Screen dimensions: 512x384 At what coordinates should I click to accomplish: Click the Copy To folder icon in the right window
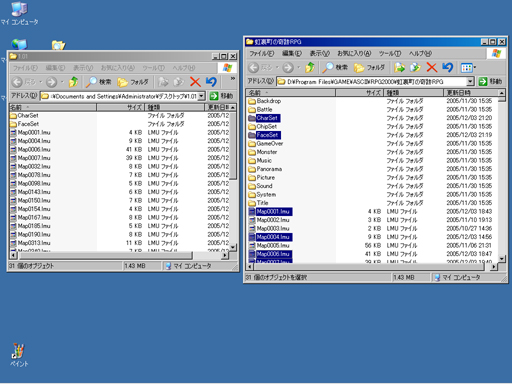point(415,67)
